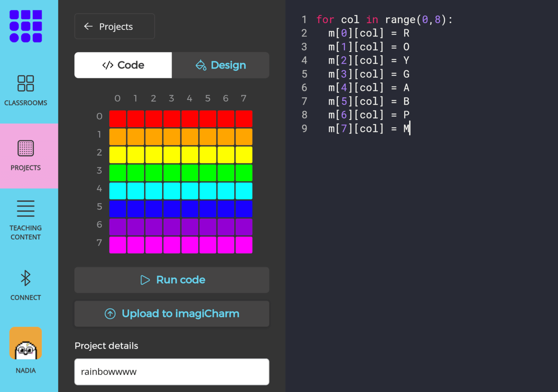
Task: Switch to the Code tab
Action: pyautogui.click(x=123, y=65)
